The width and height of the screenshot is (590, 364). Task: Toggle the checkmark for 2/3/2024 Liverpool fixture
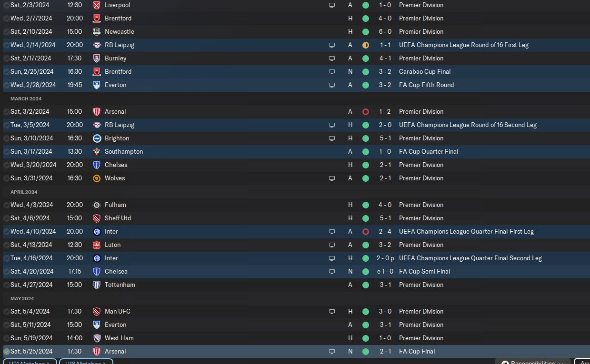[6, 5]
